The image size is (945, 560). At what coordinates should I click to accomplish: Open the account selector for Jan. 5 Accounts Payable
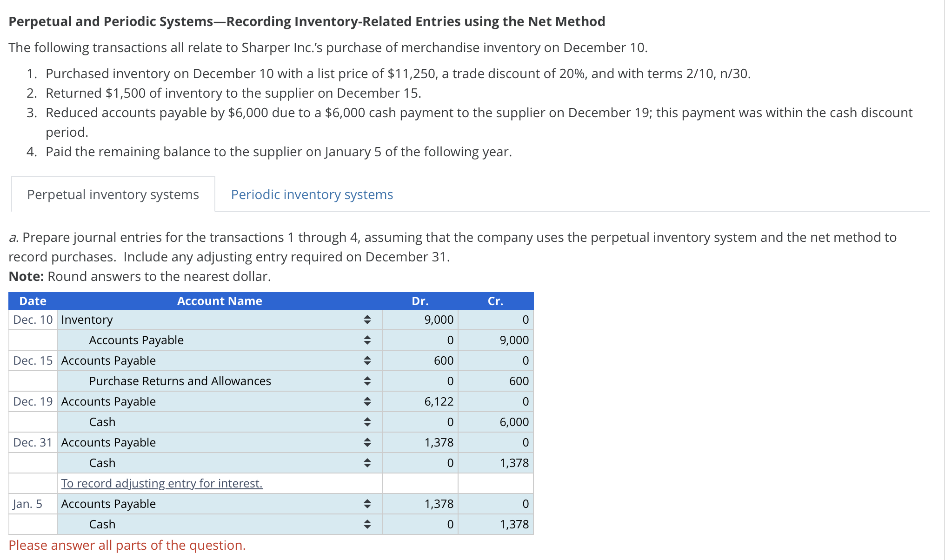pyautogui.click(x=367, y=504)
